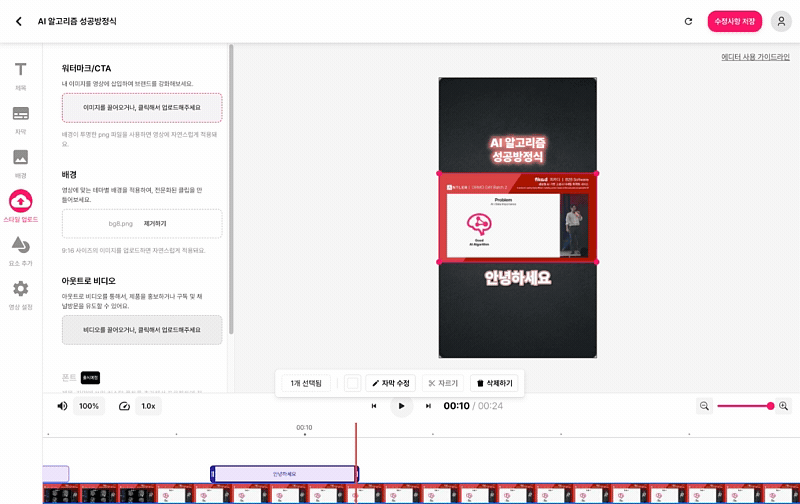Image resolution: width=800 pixels, height=504 pixels.
Task: Click the 00:10 current time display
Action: click(x=456, y=406)
